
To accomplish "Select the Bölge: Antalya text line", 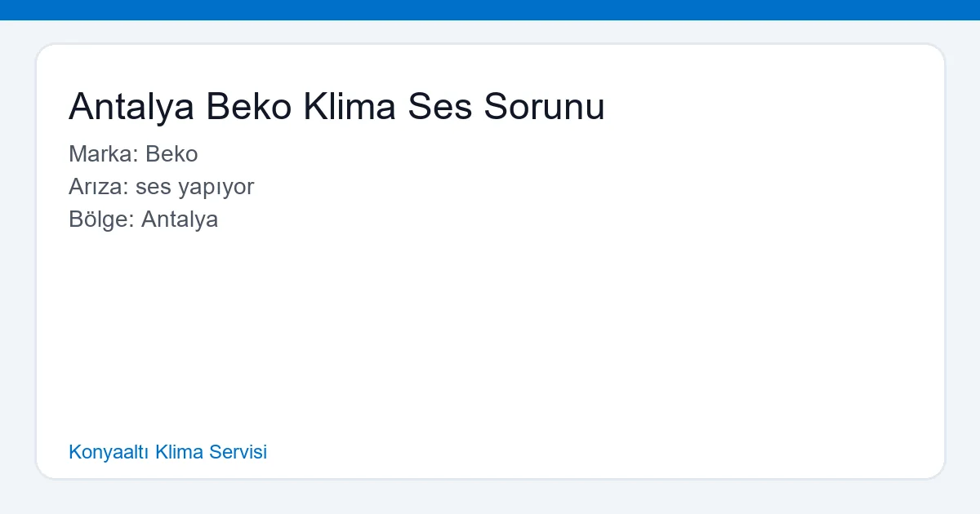I will point(144,219).
